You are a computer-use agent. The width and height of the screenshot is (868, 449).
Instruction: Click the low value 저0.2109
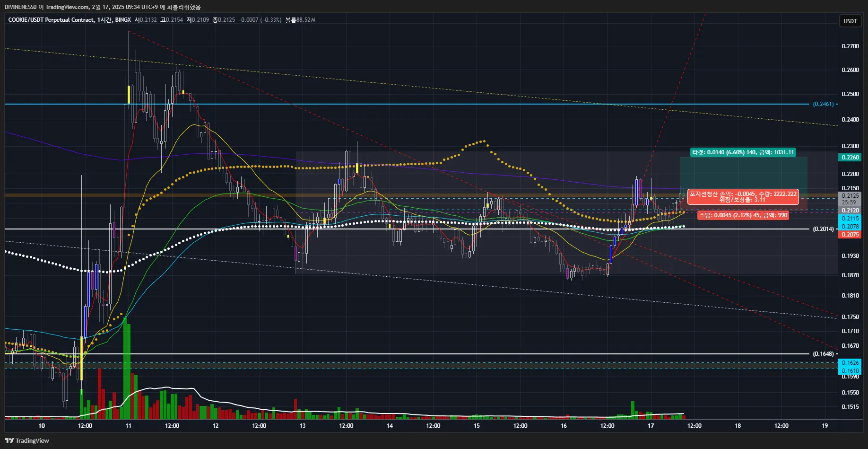[x=198, y=20]
